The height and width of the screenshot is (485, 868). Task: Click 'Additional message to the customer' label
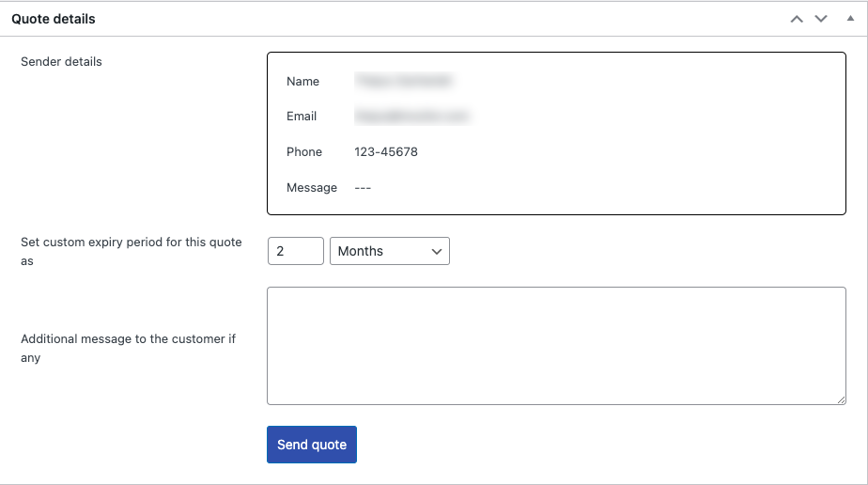click(x=129, y=349)
